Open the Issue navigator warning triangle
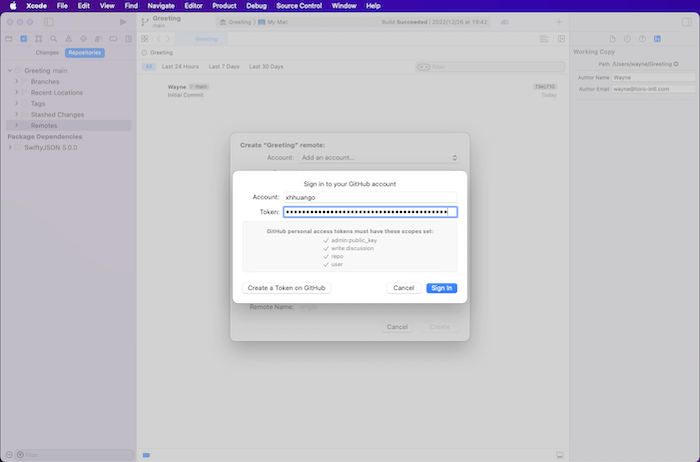 tap(68, 39)
